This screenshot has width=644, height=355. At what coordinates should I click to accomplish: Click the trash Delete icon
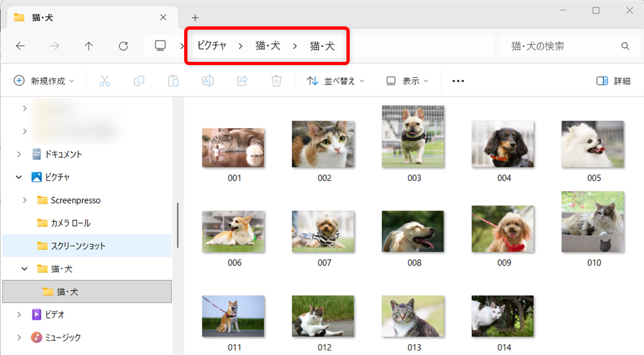click(x=276, y=81)
